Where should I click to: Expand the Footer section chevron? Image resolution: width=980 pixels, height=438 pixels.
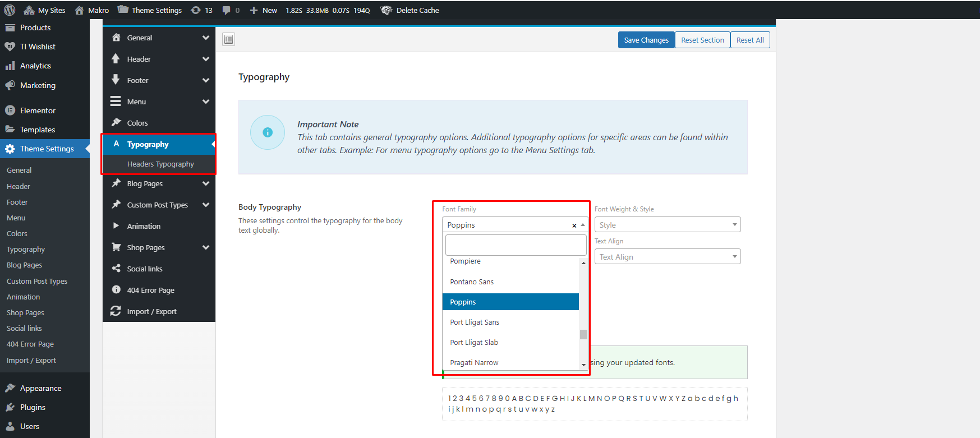[x=206, y=80]
